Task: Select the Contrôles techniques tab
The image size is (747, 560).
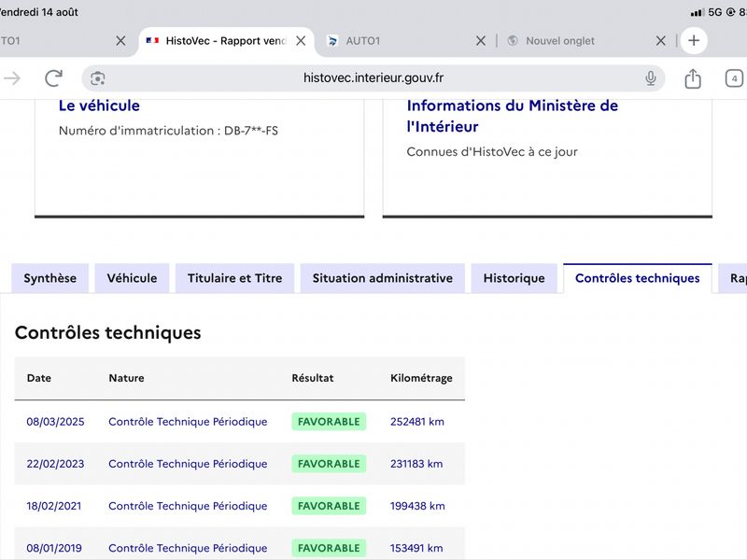Action: (638, 278)
